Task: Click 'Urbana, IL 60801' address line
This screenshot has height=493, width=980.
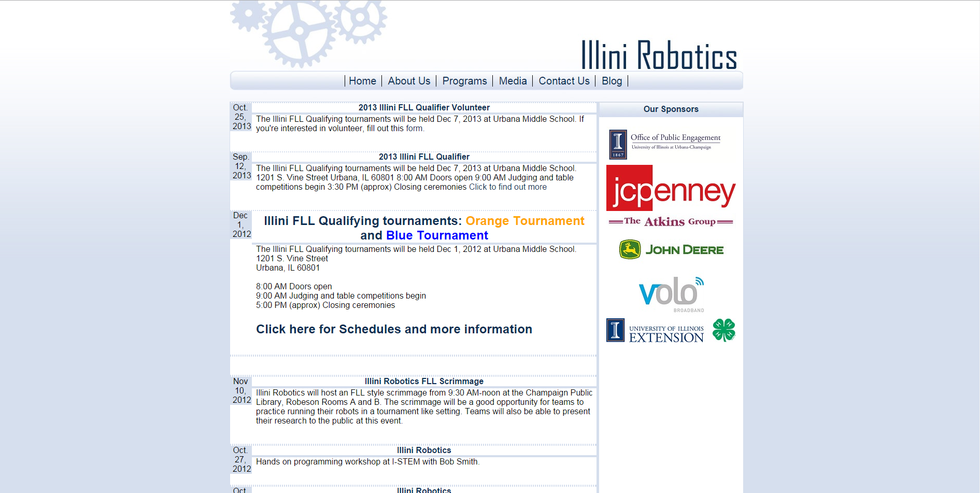Action: click(x=288, y=268)
